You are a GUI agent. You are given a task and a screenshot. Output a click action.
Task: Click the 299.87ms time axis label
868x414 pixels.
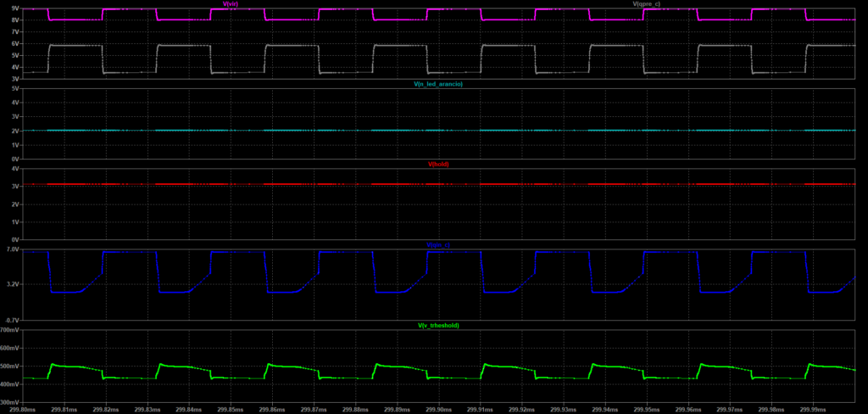coord(314,410)
